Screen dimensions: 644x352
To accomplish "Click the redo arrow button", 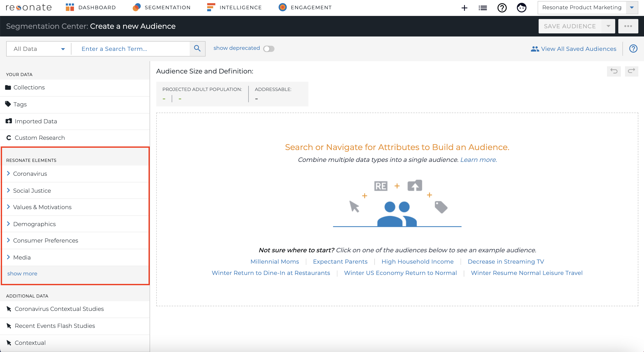I will coord(631,71).
